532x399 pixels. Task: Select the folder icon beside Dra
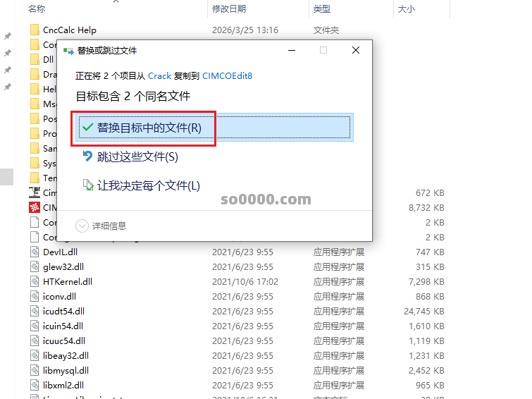click(x=35, y=74)
